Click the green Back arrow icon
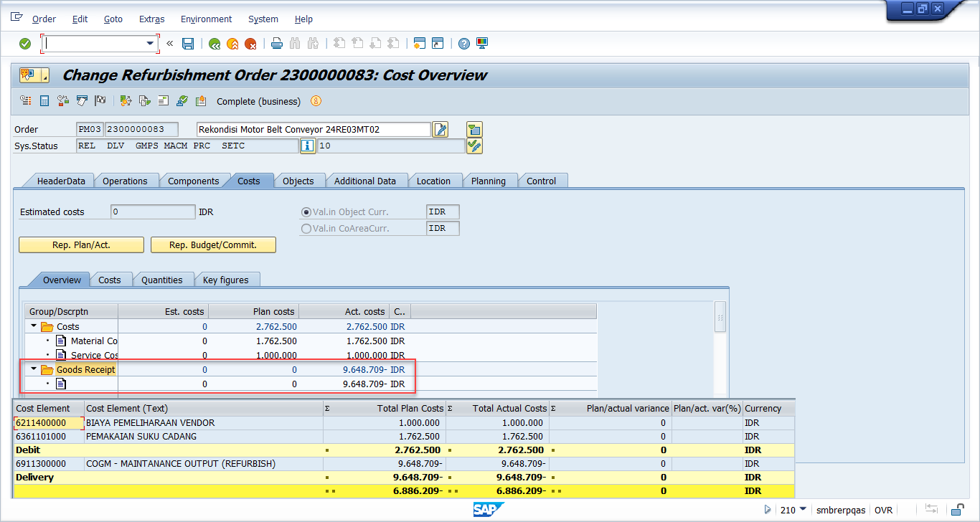This screenshot has height=522, width=980. tap(214, 44)
